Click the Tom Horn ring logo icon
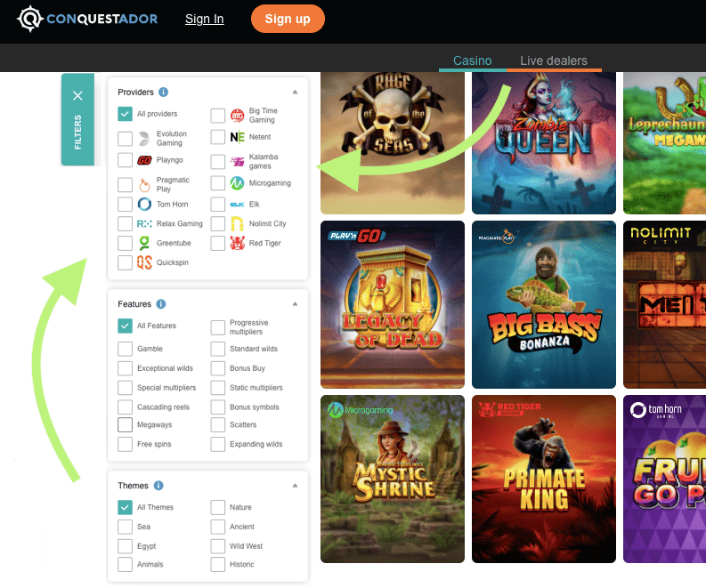The image size is (706, 588). [144, 205]
